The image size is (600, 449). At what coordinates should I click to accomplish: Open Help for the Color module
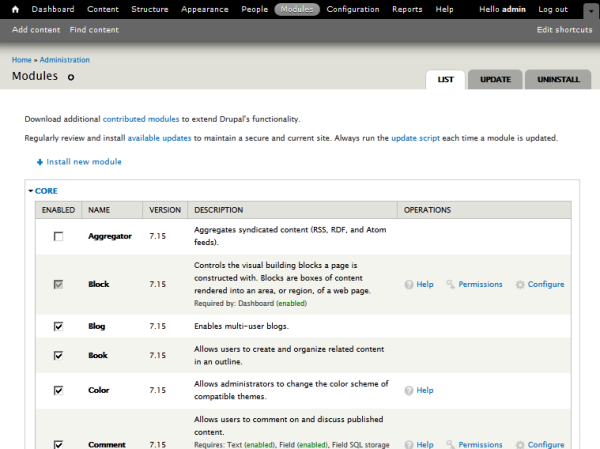click(x=419, y=390)
